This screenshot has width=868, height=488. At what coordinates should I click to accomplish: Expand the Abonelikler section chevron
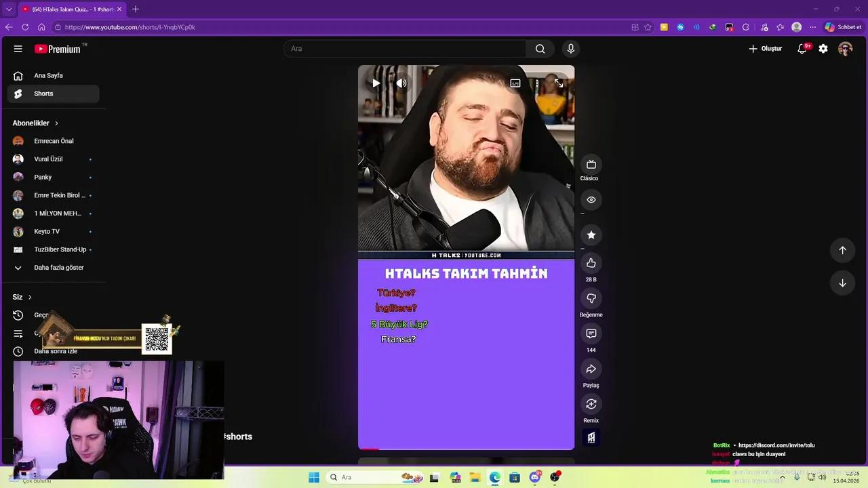pos(56,123)
